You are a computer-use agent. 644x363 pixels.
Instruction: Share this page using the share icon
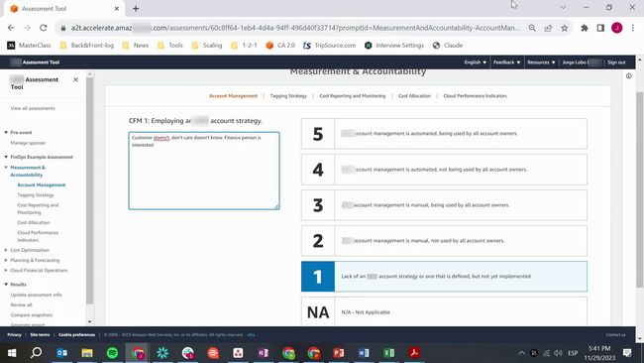tap(548, 28)
